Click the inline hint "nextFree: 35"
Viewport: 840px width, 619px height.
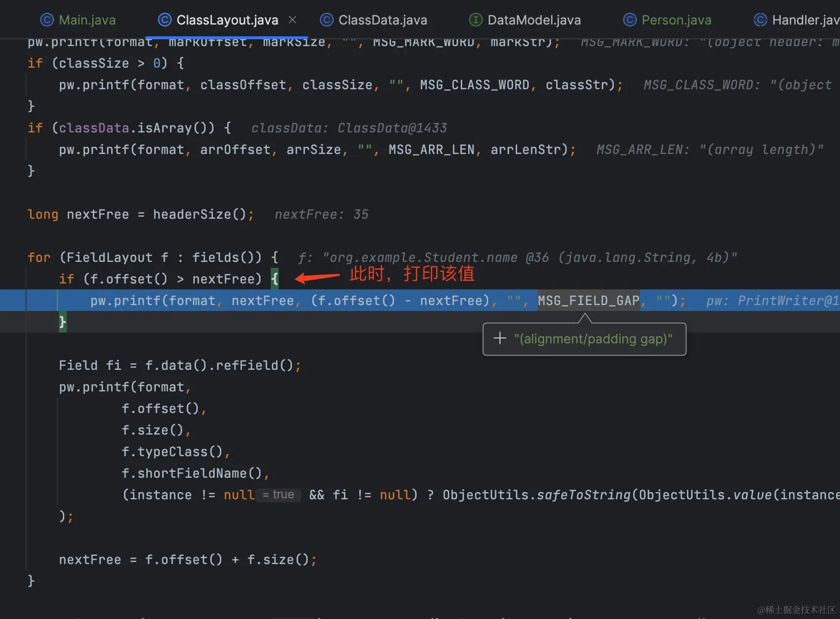[321, 214]
